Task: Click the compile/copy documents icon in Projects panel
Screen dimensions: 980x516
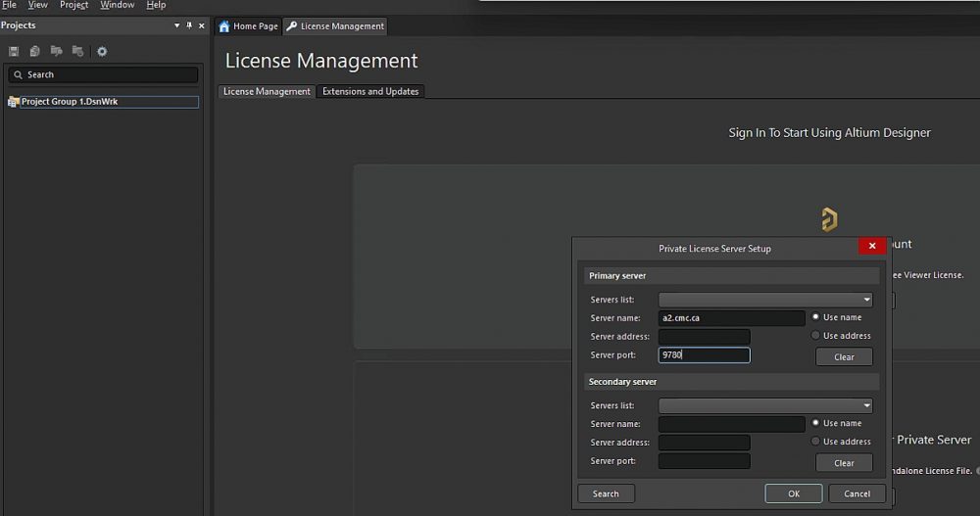Action: click(x=35, y=51)
